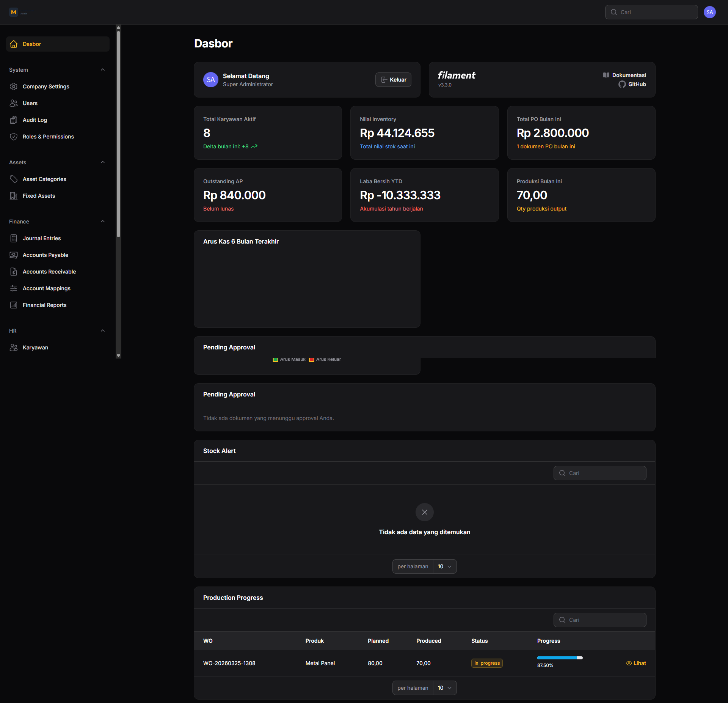Screen dimensions: 728x703
Task: Click the M logo in top bar
Action: (x=14, y=12)
